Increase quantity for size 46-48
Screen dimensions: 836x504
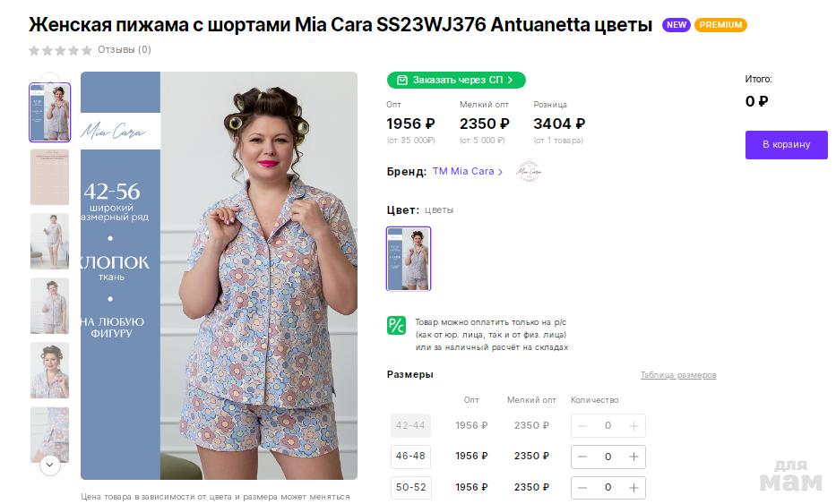633,457
